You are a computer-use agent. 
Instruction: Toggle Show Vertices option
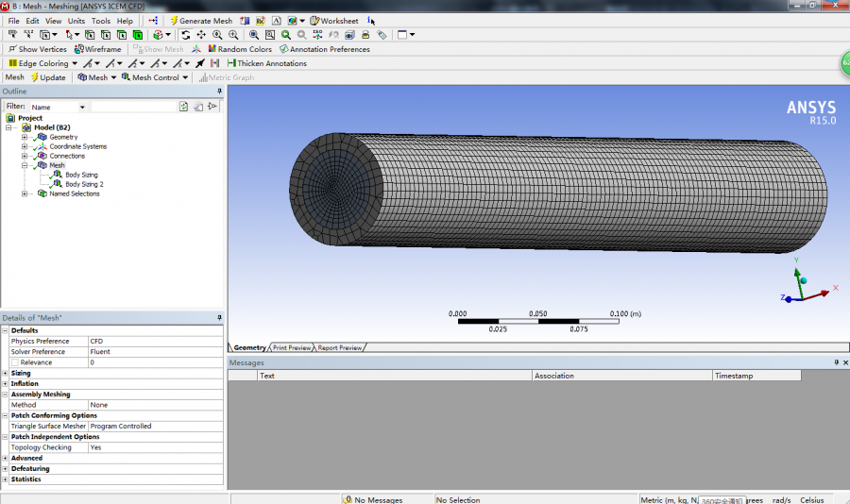click(x=37, y=49)
